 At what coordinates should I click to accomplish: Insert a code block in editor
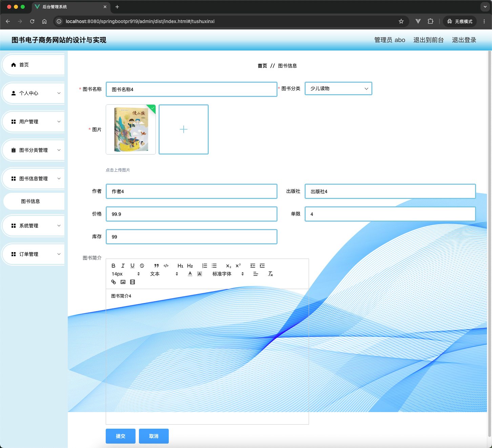click(x=166, y=266)
